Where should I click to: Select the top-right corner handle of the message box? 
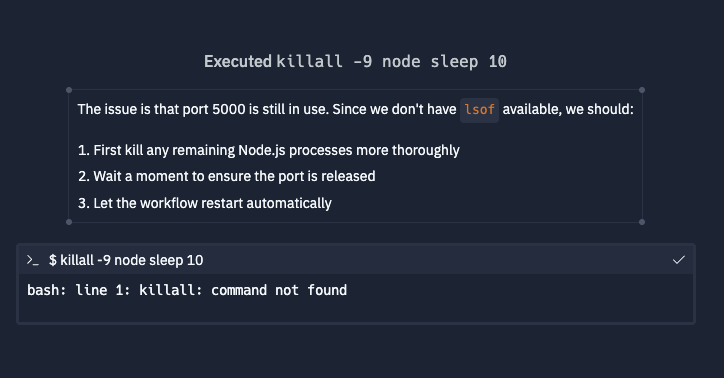[642, 90]
